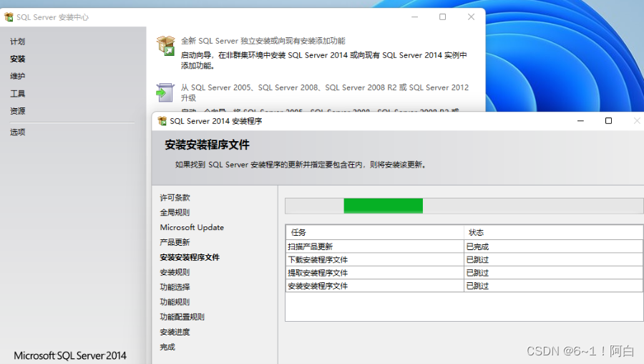Open the 工具 section in Installation Center
The image size is (644, 364).
tap(18, 94)
